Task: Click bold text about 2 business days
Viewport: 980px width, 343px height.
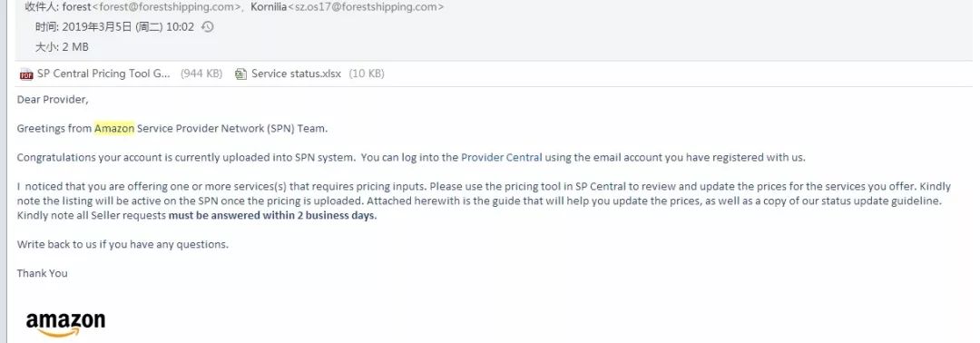Action: [x=272, y=216]
